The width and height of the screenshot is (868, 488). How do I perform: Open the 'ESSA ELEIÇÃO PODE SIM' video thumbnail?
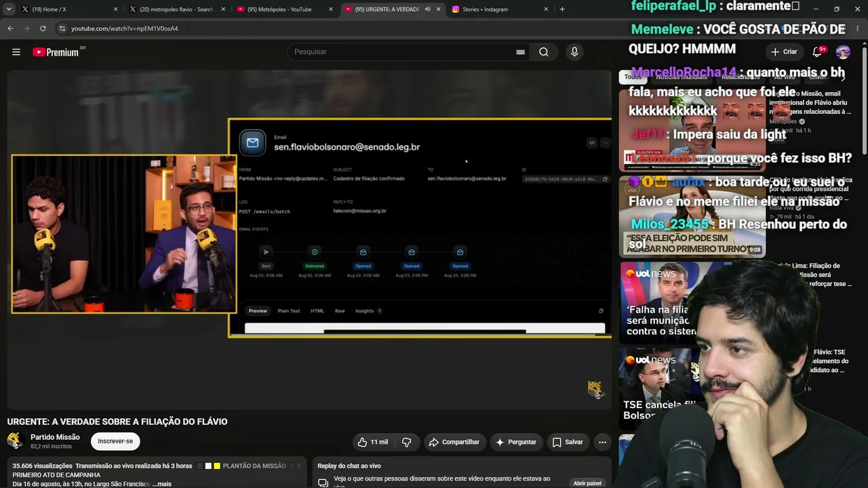tap(693, 218)
